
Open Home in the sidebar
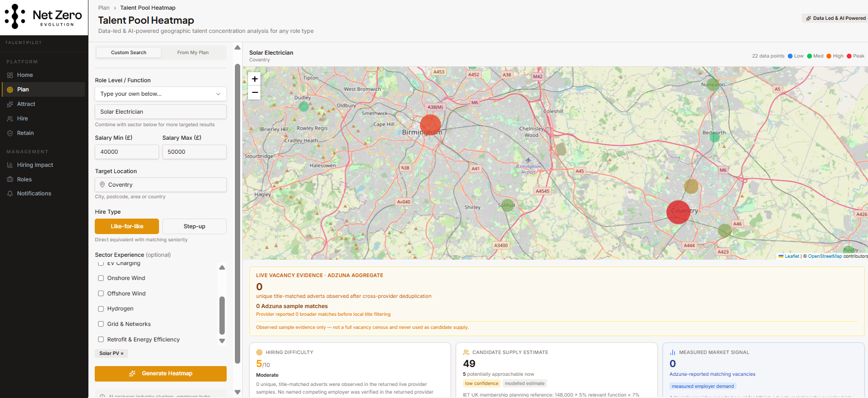click(43, 75)
